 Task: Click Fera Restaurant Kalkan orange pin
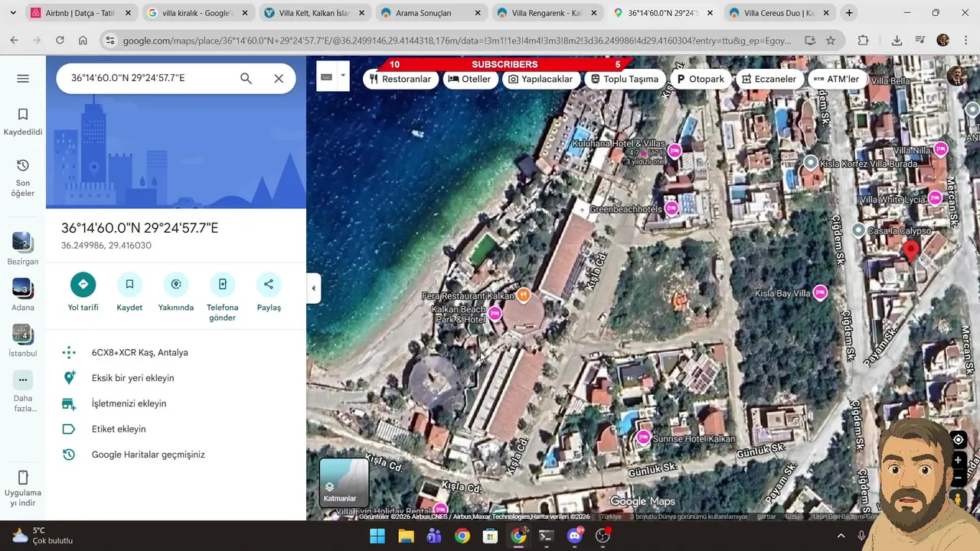tap(524, 295)
